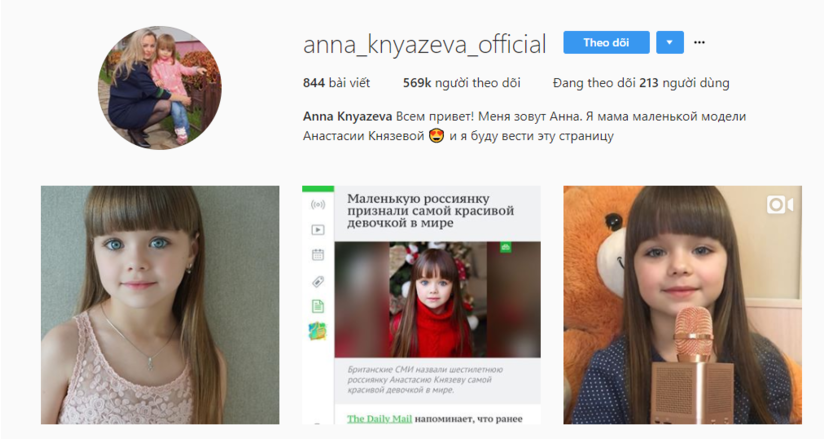Click the article photo of girl in red
The image size is (825, 439).
(438, 300)
